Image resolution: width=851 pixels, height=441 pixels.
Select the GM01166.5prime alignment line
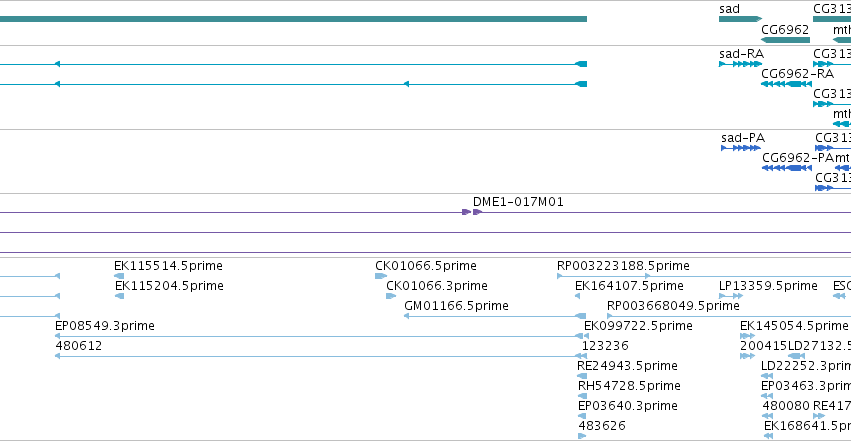(495, 316)
